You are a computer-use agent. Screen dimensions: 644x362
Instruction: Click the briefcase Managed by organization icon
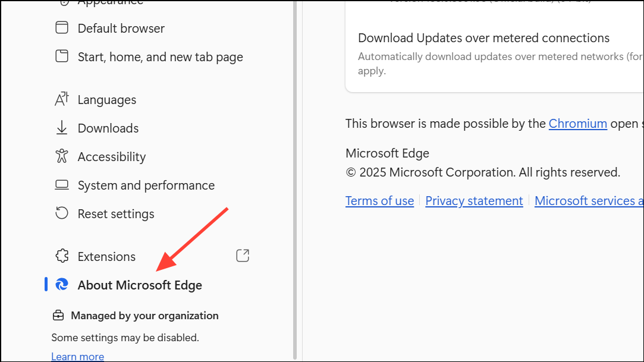(x=58, y=316)
